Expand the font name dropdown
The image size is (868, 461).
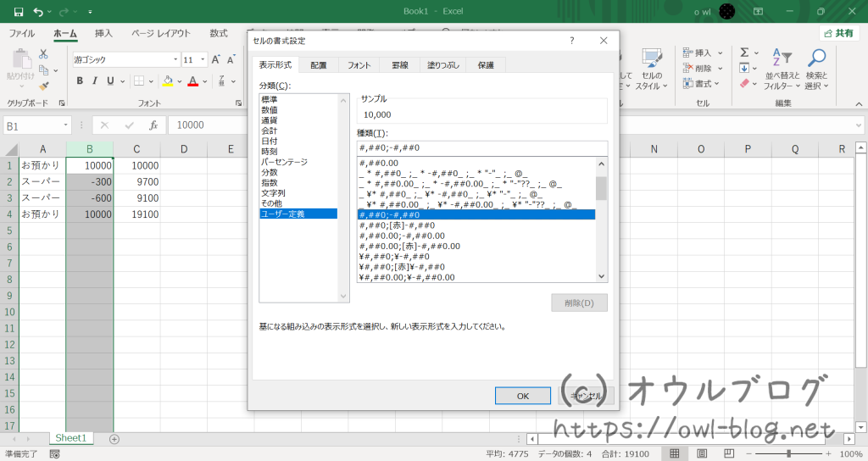point(175,60)
